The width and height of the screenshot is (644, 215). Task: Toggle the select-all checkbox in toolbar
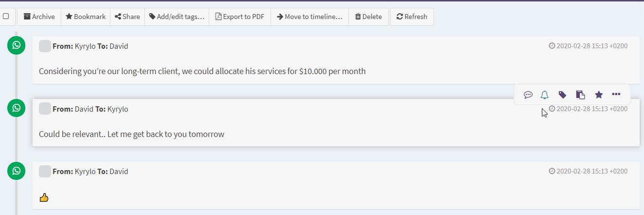tap(6, 16)
